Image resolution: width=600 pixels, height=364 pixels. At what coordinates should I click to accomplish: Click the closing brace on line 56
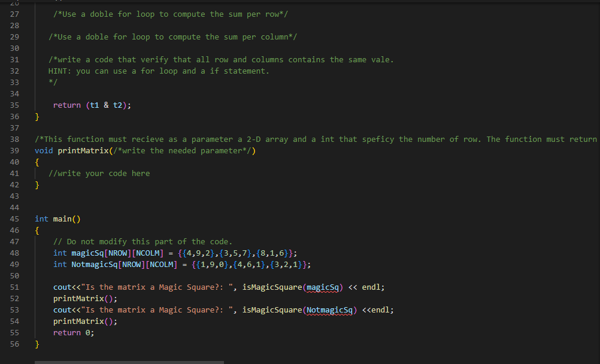pyautogui.click(x=36, y=344)
